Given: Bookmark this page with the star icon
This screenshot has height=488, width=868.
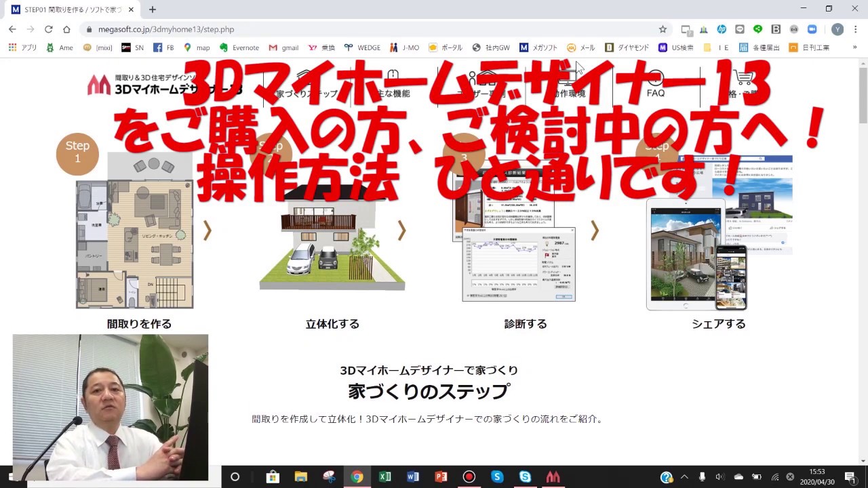Looking at the screenshot, I should click(663, 29).
